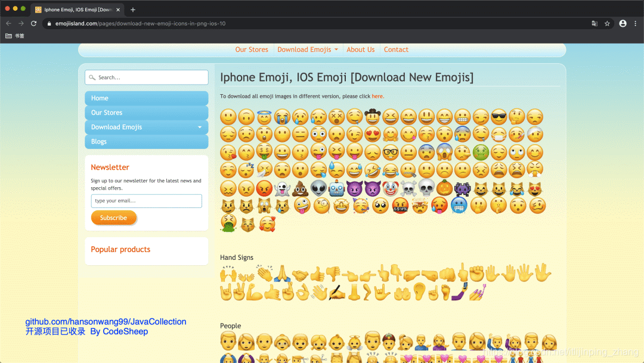The image size is (644, 363).
Task: Select the pile of poo emoji
Action: 300,189
